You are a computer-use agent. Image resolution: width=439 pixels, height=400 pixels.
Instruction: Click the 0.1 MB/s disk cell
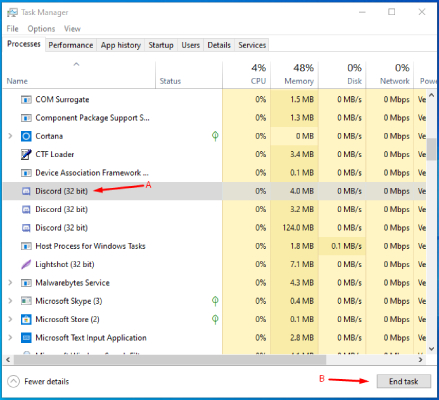click(x=342, y=246)
